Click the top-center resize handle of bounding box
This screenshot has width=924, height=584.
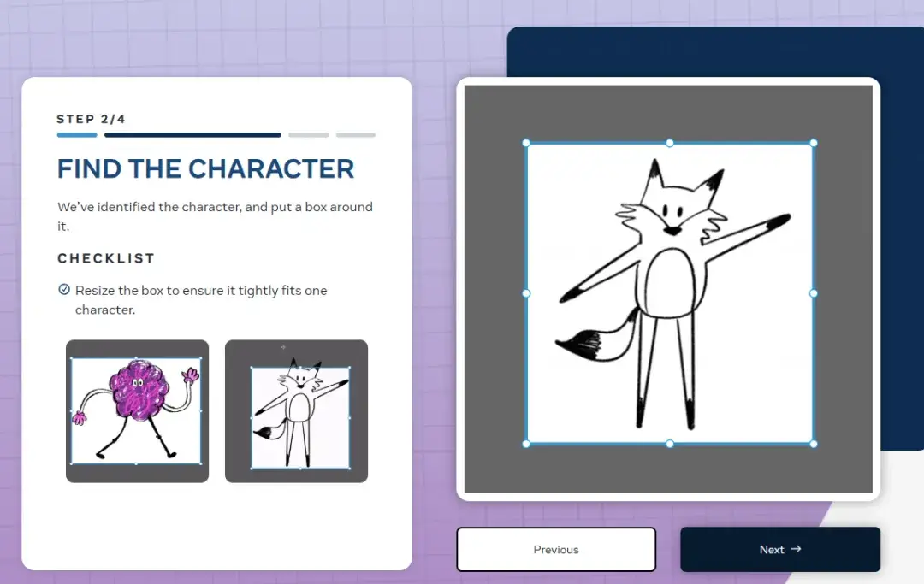click(670, 143)
